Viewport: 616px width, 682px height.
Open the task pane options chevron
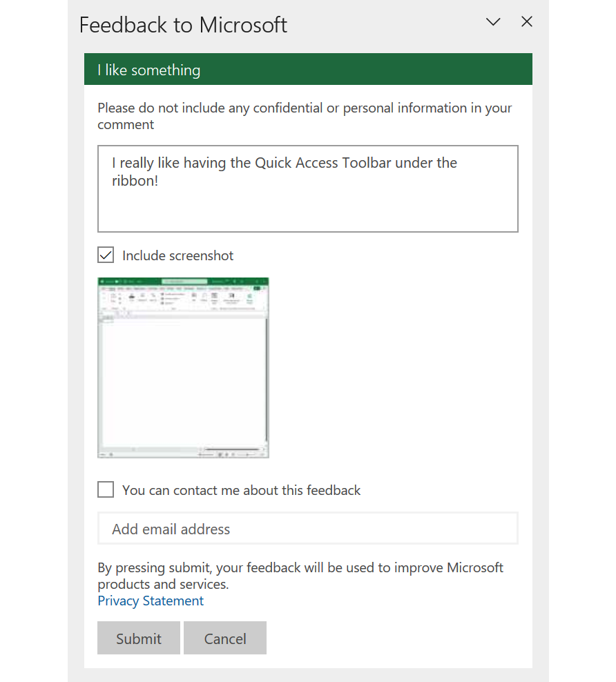(x=493, y=22)
